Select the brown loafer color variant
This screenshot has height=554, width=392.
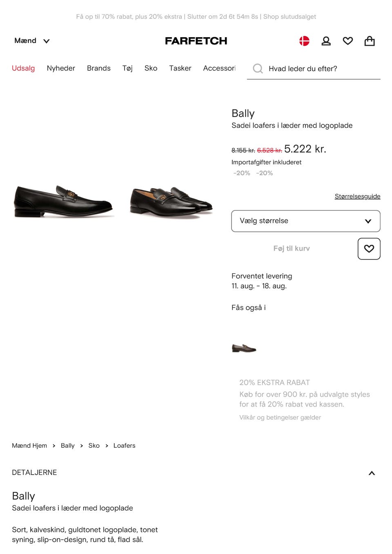click(x=244, y=348)
